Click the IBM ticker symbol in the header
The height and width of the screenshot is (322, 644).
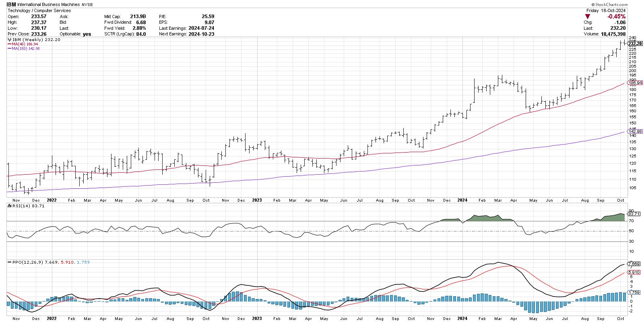[x=12, y=4]
